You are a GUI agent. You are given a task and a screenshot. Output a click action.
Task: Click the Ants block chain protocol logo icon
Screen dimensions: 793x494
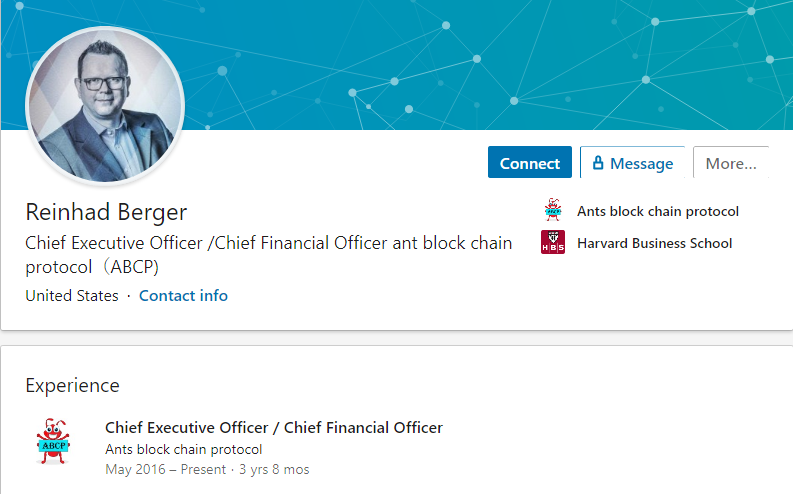tap(553, 210)
